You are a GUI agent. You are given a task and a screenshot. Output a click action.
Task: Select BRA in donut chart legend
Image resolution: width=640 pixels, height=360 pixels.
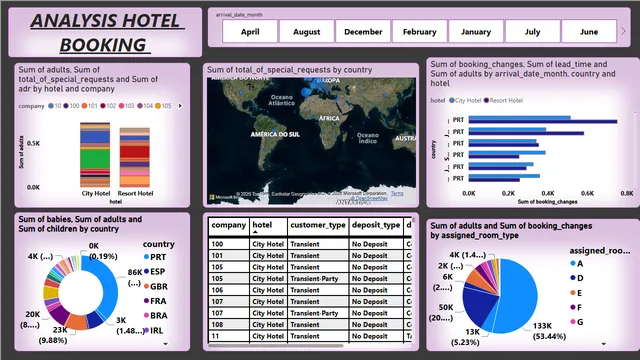click(x=156, y=316)
